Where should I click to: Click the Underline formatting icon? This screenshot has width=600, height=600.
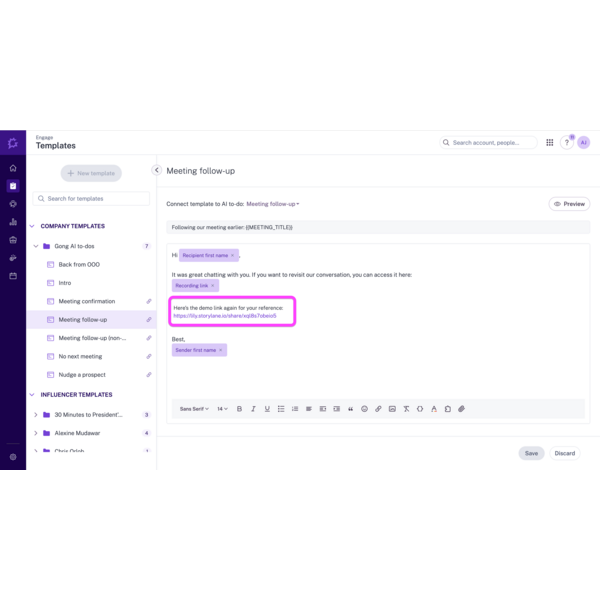[x=267, y=409]
